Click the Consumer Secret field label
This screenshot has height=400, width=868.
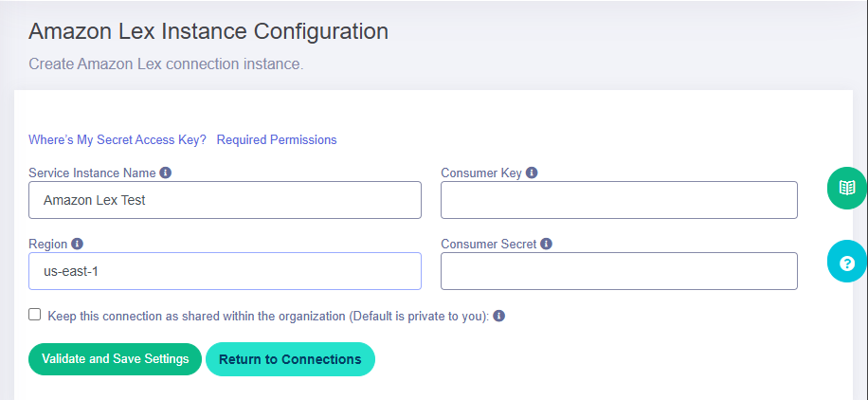coord(489,244)
